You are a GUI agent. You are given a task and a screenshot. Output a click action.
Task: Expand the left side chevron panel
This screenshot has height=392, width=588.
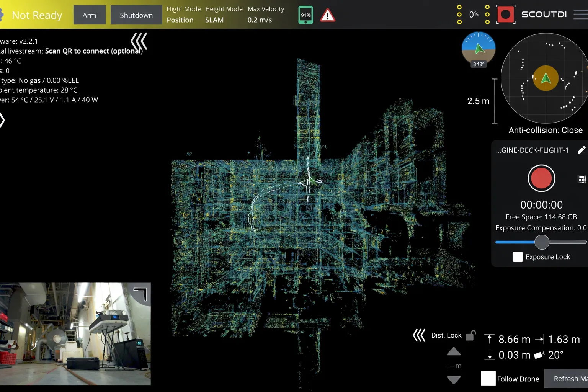2,120
